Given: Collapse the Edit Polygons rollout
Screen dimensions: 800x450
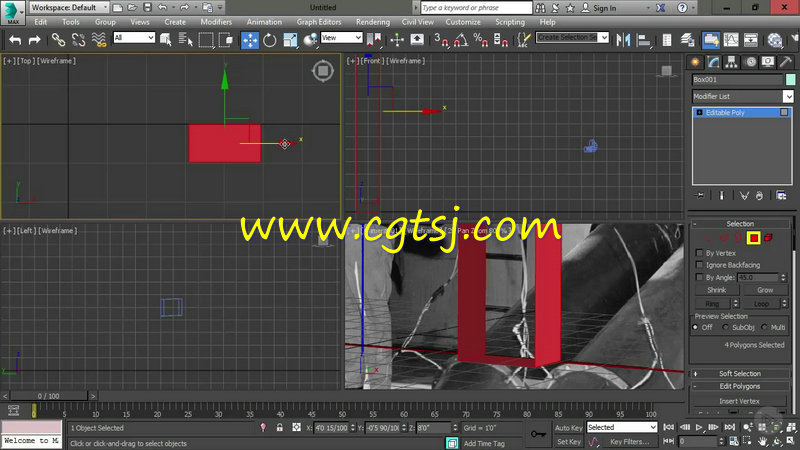Looking at the screenshot, I should click(740, 386).
